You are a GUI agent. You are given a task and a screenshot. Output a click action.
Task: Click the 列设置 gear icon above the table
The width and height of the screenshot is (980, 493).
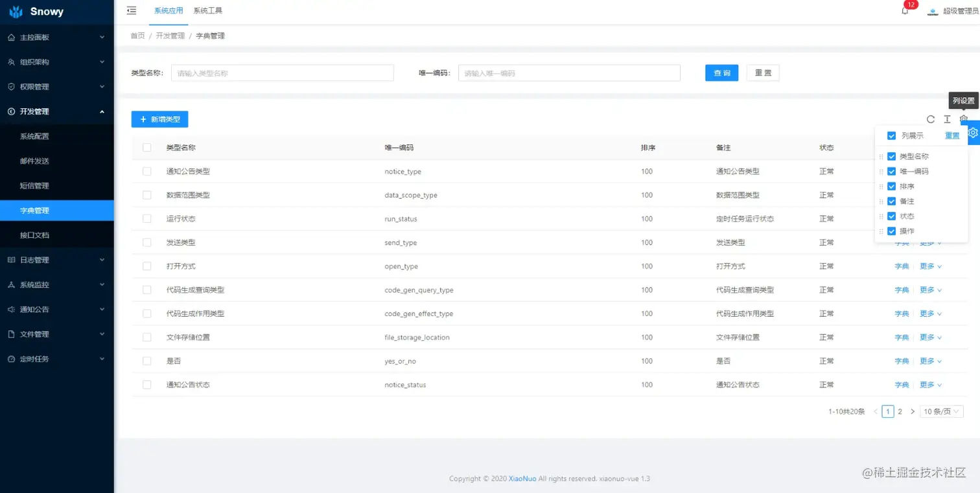click(x=963, y=119)
